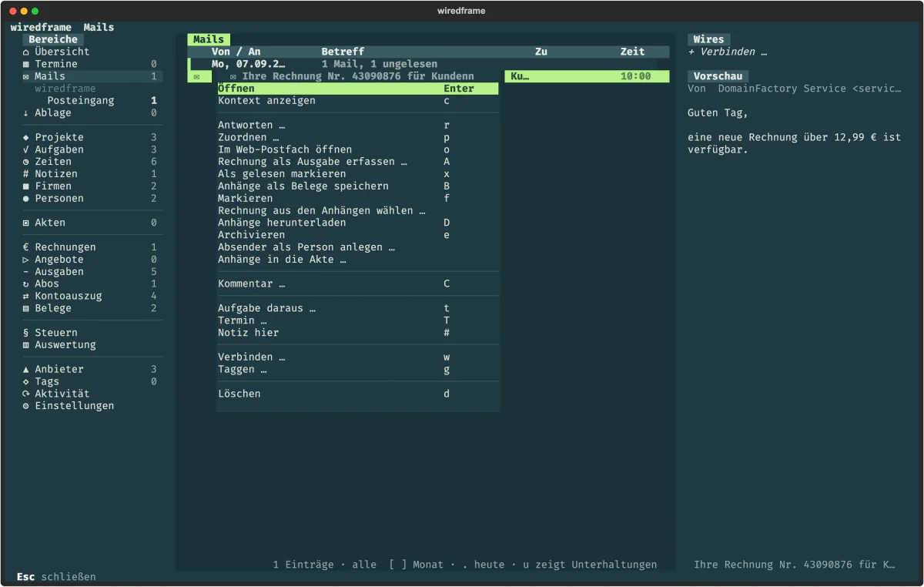Click the gear icon beside Einstellungen

coord(26,406)
